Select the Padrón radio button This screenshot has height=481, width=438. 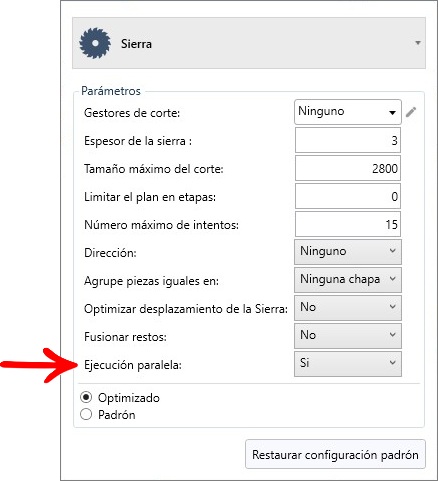pos(86,414)
